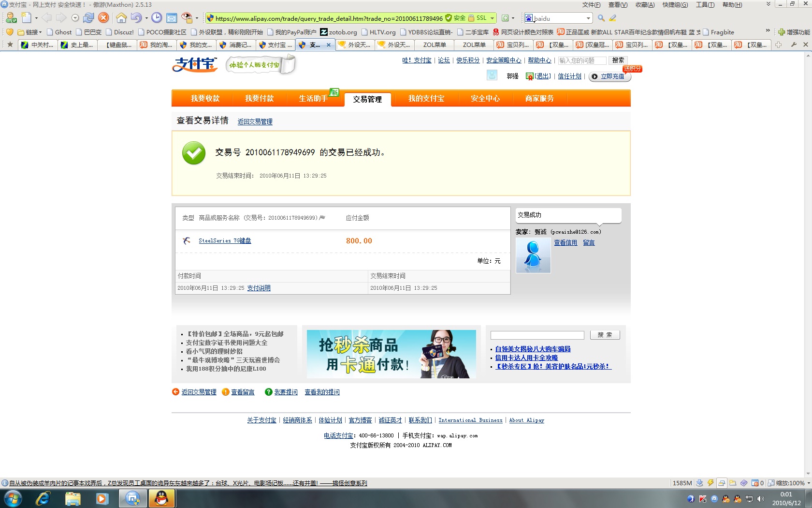Open QQ penguin on the taskbar
Screen dimensions: 812x508
click(x=161, y=498)
